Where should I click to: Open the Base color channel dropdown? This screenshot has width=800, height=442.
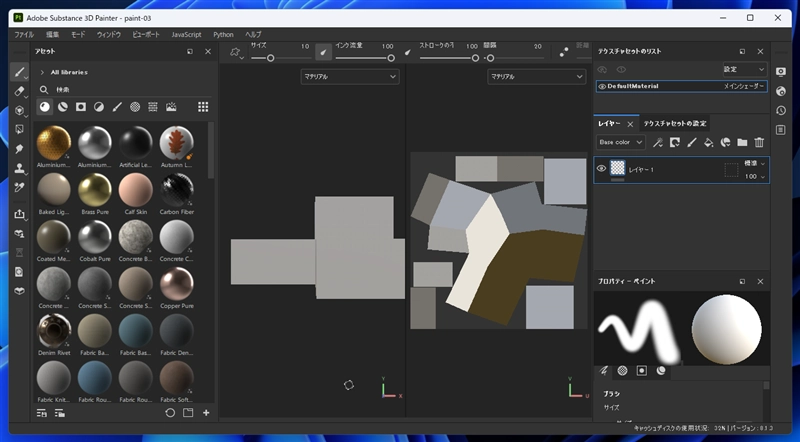pyautogui.click(x=620, y=143)
